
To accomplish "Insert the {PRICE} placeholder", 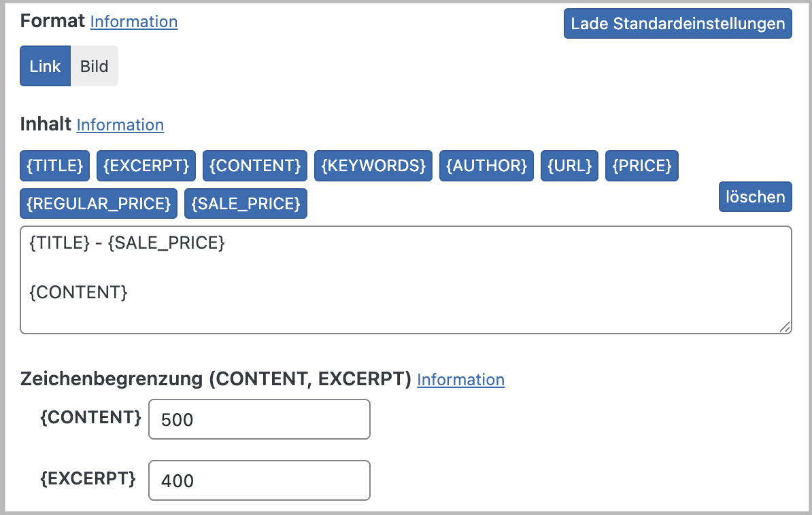I will pyautogui.click(x=641, y=165).
